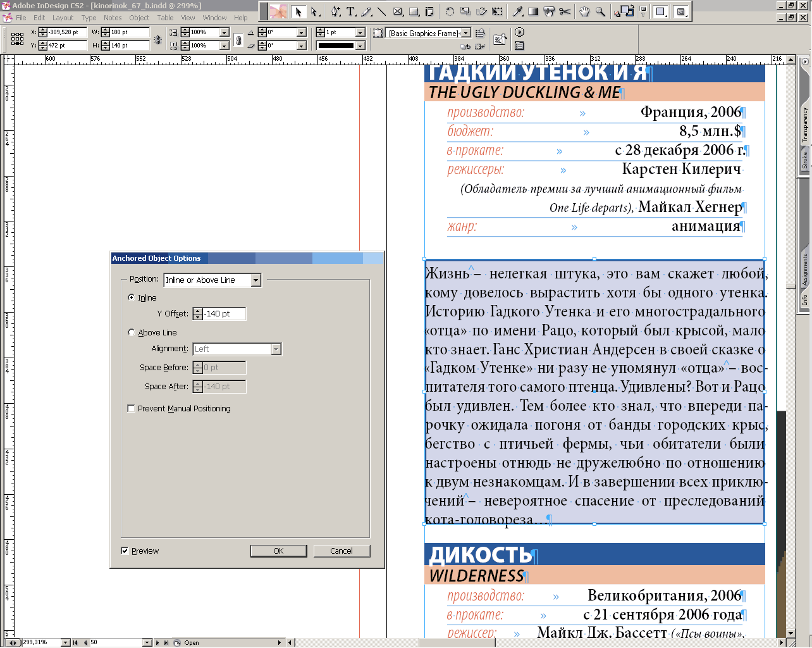Image resolution: width=812 pixels, height=648 pixels.
Task: Open the control palette menu icon
Action: pos(519,46)
